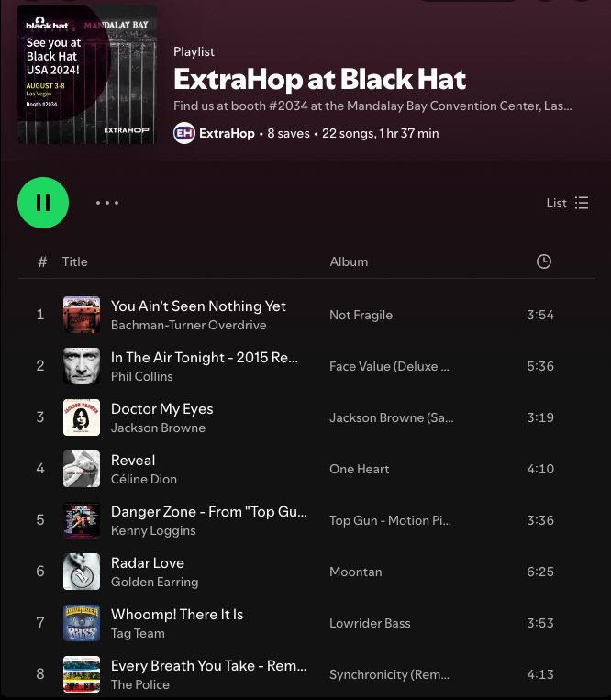Click the Title column header
The width and height of the screenshot is (611, 700).
coord(74,261)
